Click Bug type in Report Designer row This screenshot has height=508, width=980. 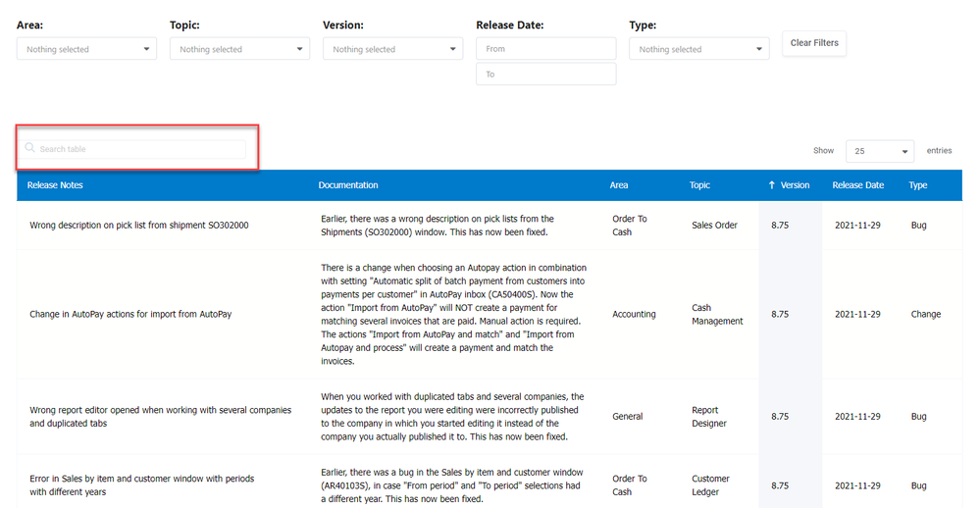[918, 417]
